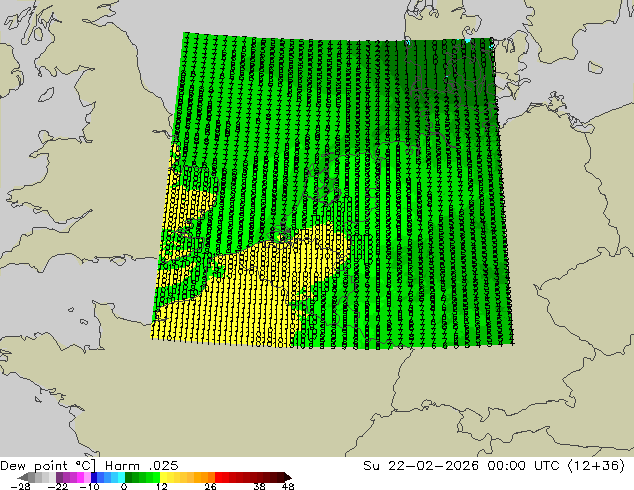This screenshot has width=634, height=490.
Task: Click the yellow legend swatch at 12
Action: pyautogui.click(x=163, y=477)
